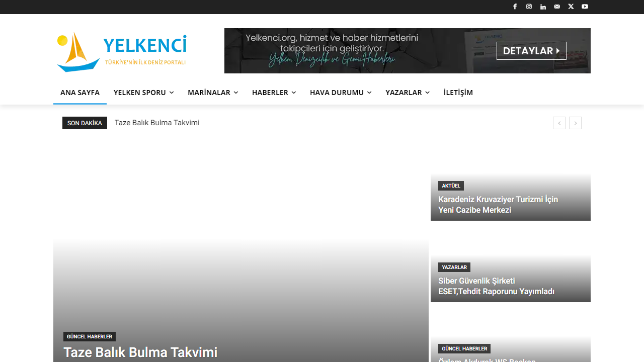Expand the Hava Durumu menu
Image resolution: width=644 pixels, height=362 pixels.
(x=341, y=93)
